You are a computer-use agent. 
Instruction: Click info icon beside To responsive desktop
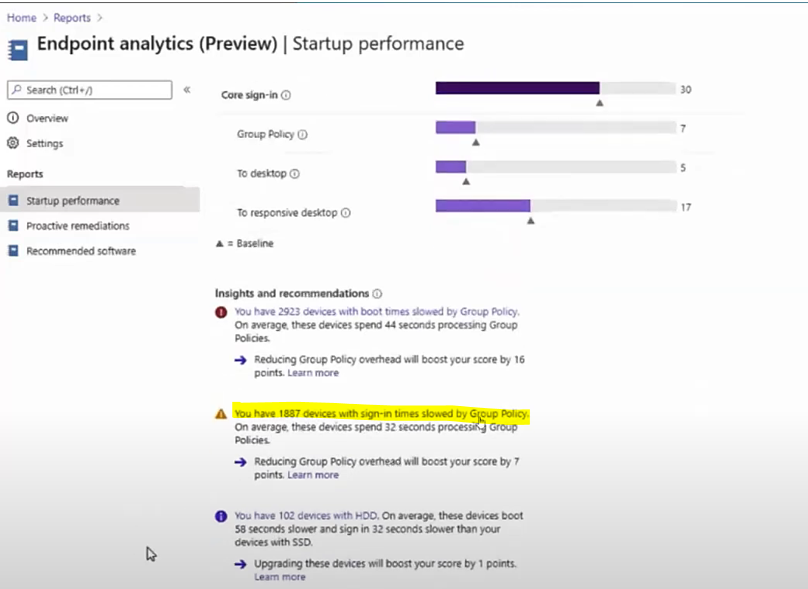coord(346,213)
